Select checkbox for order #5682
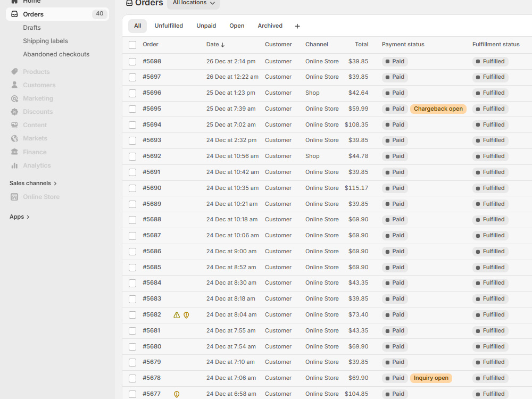This screenshot has width=532, height=399. [132, 315]
